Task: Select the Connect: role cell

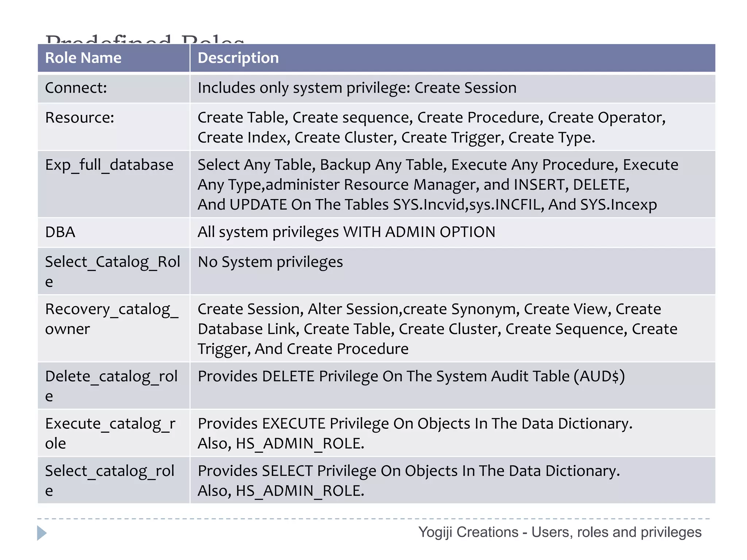Action: pos(113,89)
